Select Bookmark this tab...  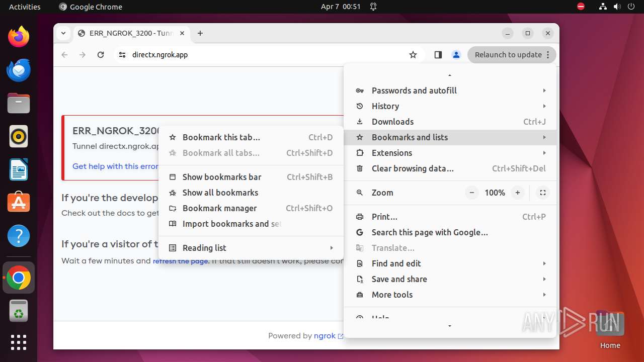pyautogui.click(x=251, y=137)
